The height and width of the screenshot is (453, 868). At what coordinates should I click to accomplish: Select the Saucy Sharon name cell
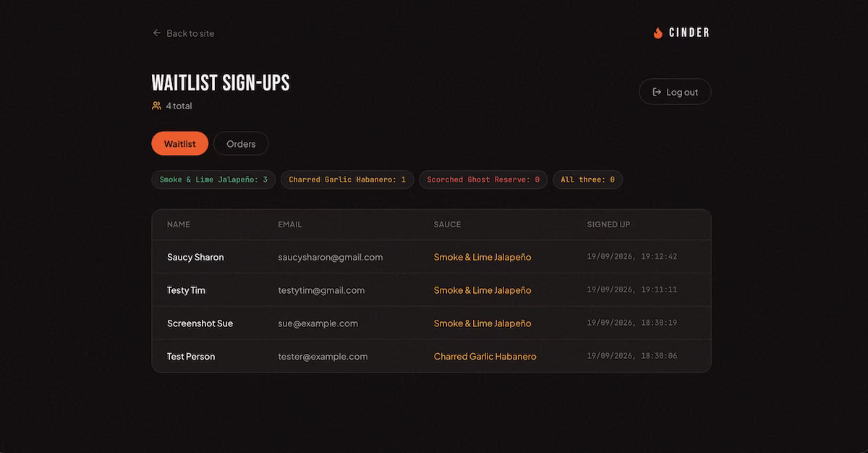click(x=195, y=257)
